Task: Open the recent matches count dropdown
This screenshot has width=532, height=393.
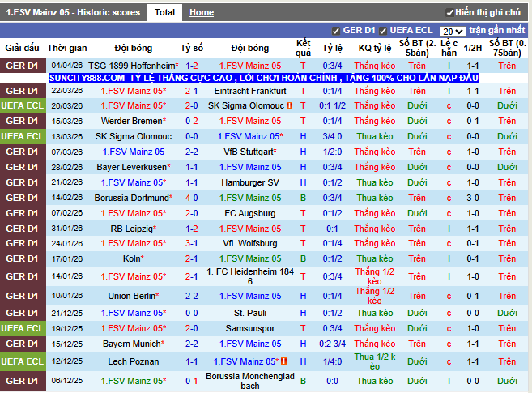Action: [453, 31]
